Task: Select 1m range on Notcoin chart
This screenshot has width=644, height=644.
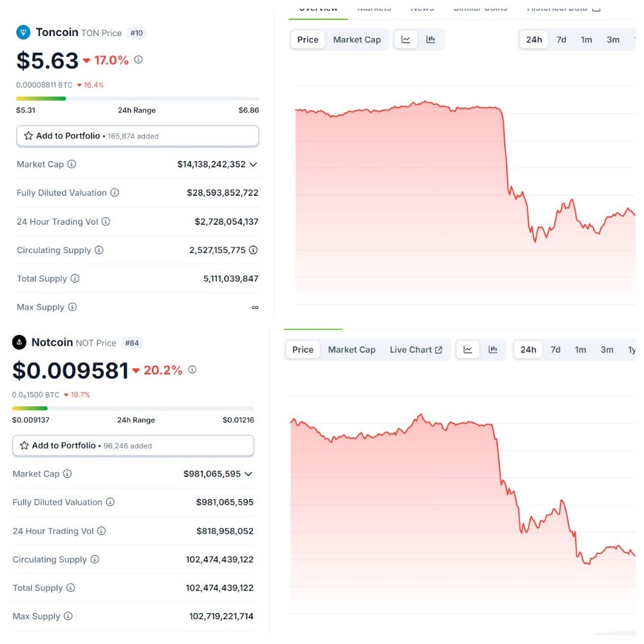Action: pyautogui.click(x=580, y=350)
